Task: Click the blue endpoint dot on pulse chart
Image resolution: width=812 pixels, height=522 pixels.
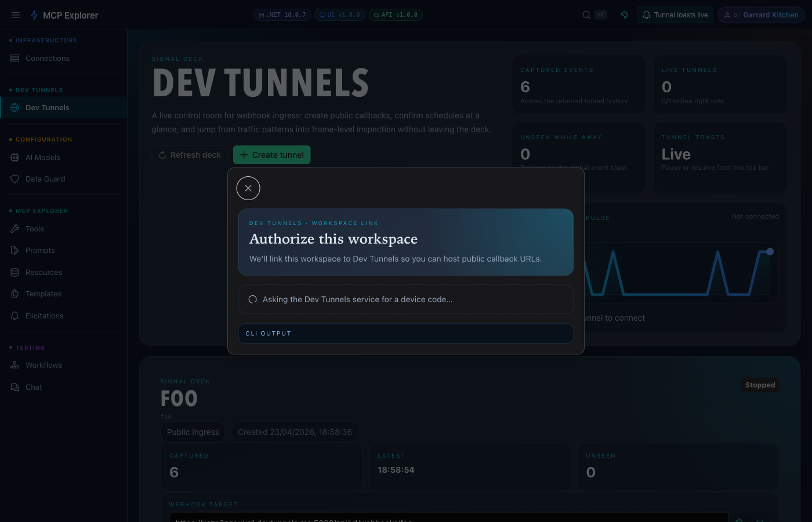Action: click(x=770, y=252)
